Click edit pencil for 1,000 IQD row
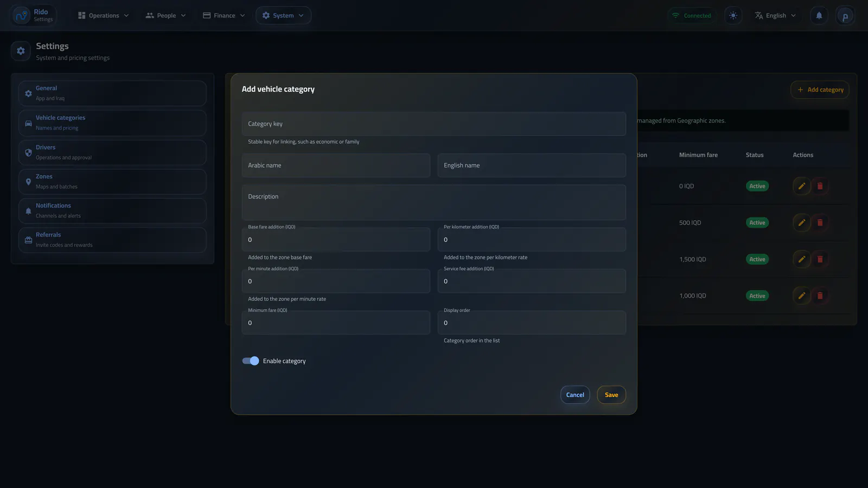Image resolution: width=868 pixels, height=488 pixels. pyautogui.click(x=801, y=296)
